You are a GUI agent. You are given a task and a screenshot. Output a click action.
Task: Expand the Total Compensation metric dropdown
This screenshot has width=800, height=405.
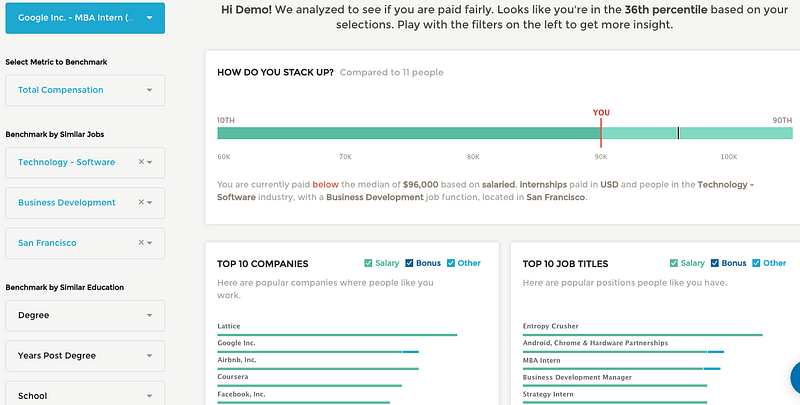pos(85,90)
